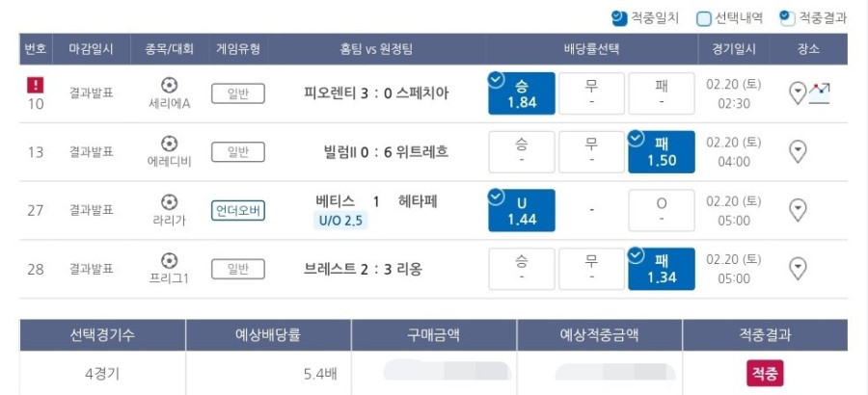Toggle the 적중일치 checkbox
Viewport: 868px width, 395px height.
pos(619,18)
